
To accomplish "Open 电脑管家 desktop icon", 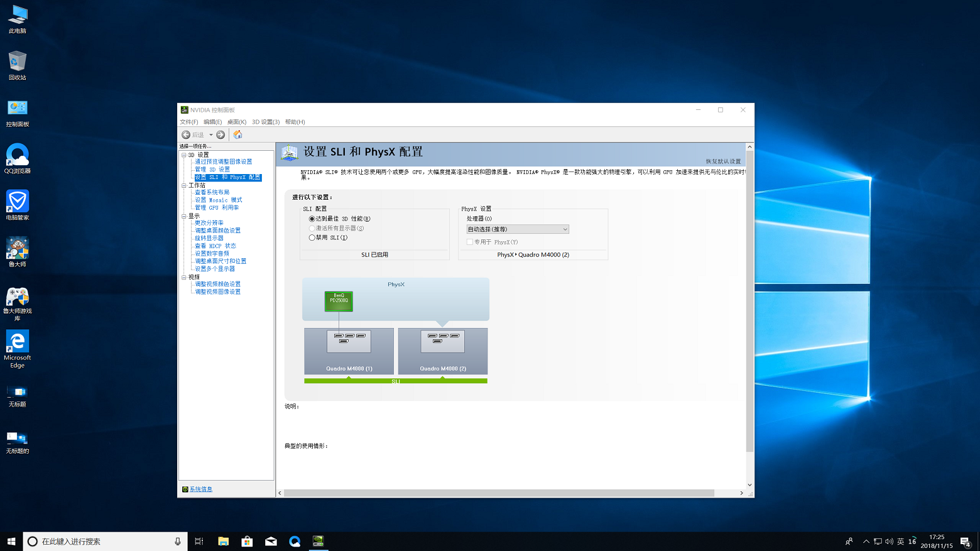I will [18, 205].
